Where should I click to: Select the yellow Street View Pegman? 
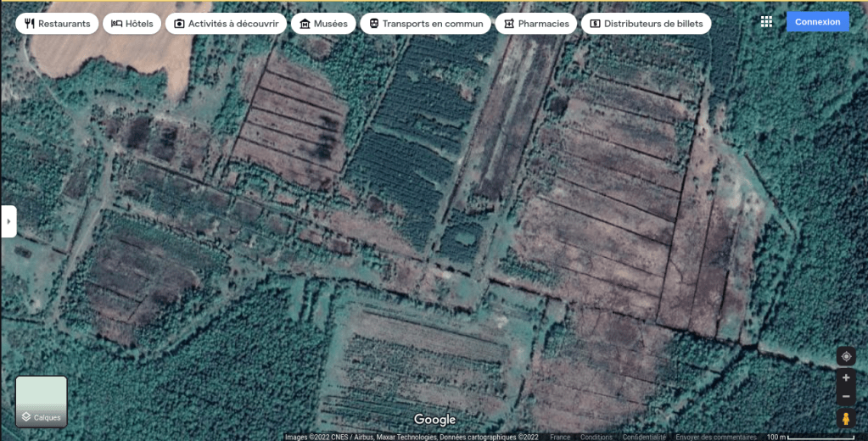point(845,419)
